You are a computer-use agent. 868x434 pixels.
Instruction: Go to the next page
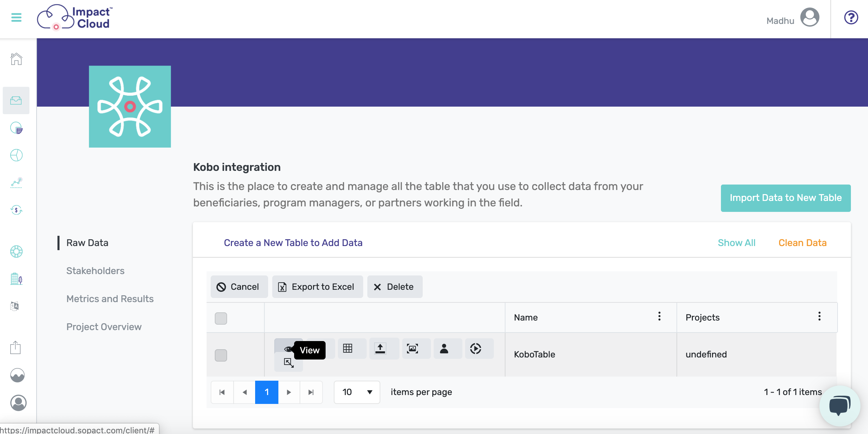click(289, 392)
